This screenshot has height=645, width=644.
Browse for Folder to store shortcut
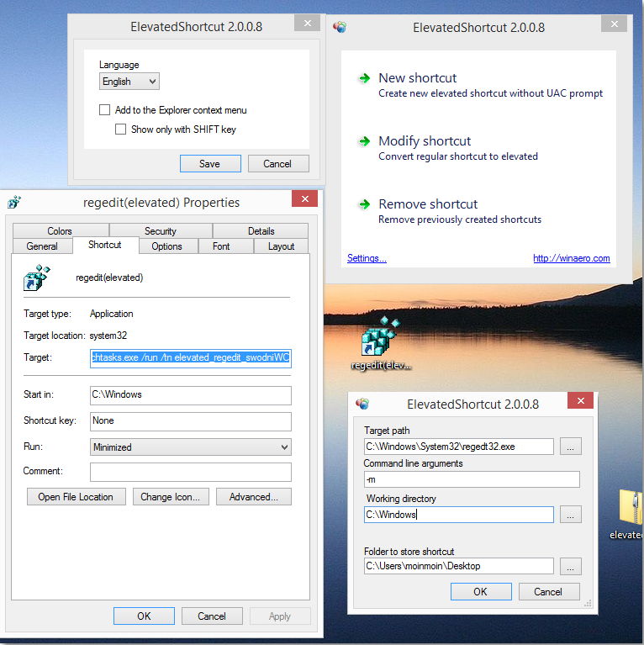(571, 567)
